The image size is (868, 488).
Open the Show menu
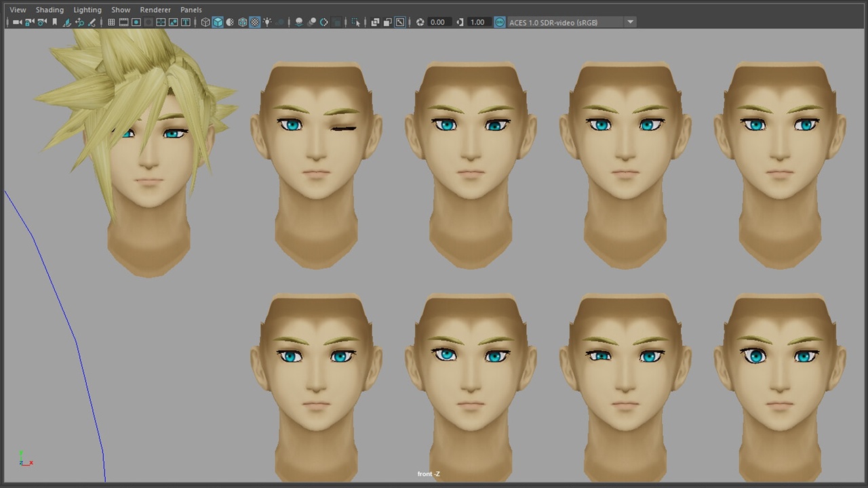121,10
